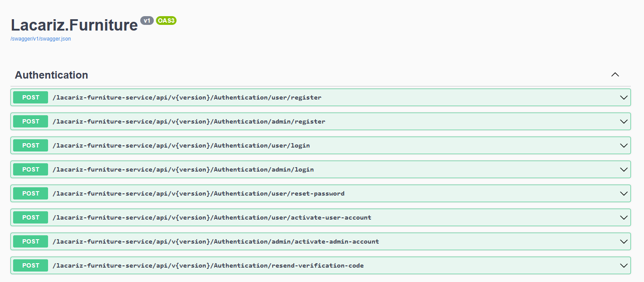Expand the user/login endpoint chevron

(624, 145)
